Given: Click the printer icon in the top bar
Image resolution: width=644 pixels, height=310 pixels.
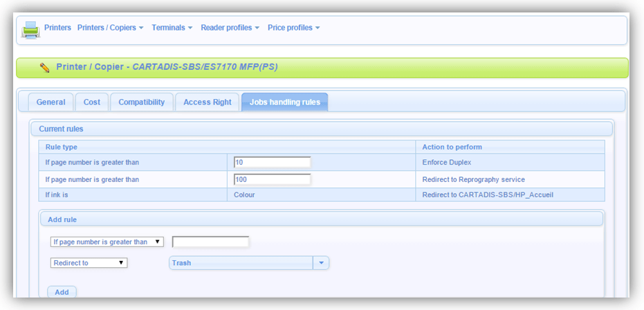Looking at the screenshot, I should [x=30, y=29].
